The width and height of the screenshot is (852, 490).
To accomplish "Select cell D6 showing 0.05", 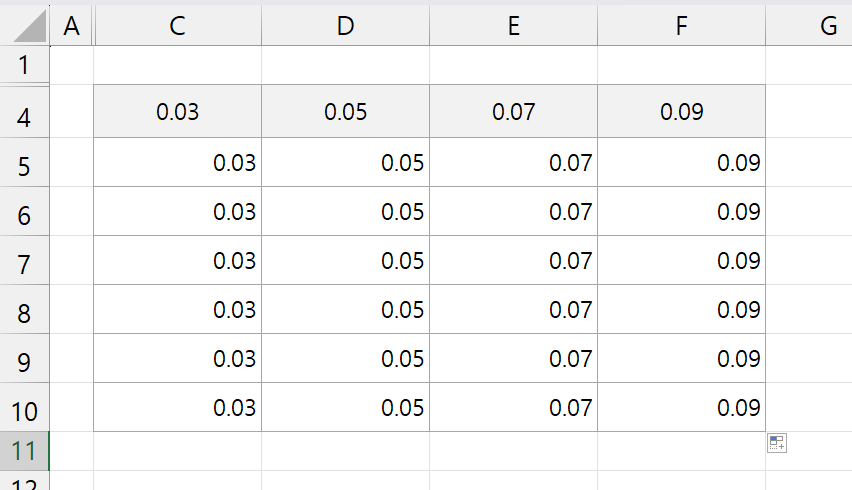I will 346,211.
